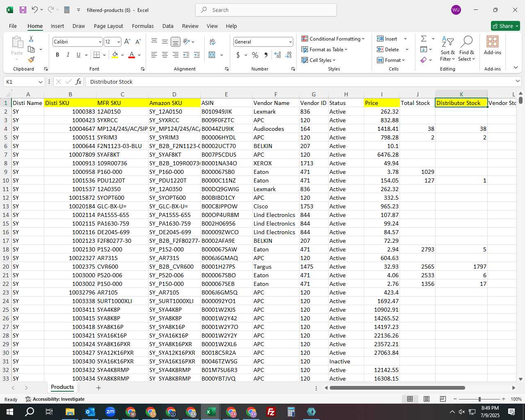Click the Clear eraser icon

click(424, 60)
